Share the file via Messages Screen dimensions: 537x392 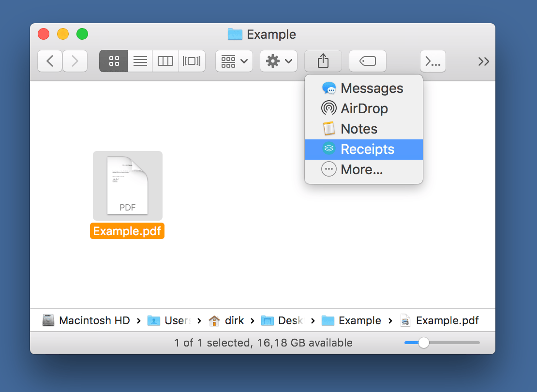[x=372, y=88]
